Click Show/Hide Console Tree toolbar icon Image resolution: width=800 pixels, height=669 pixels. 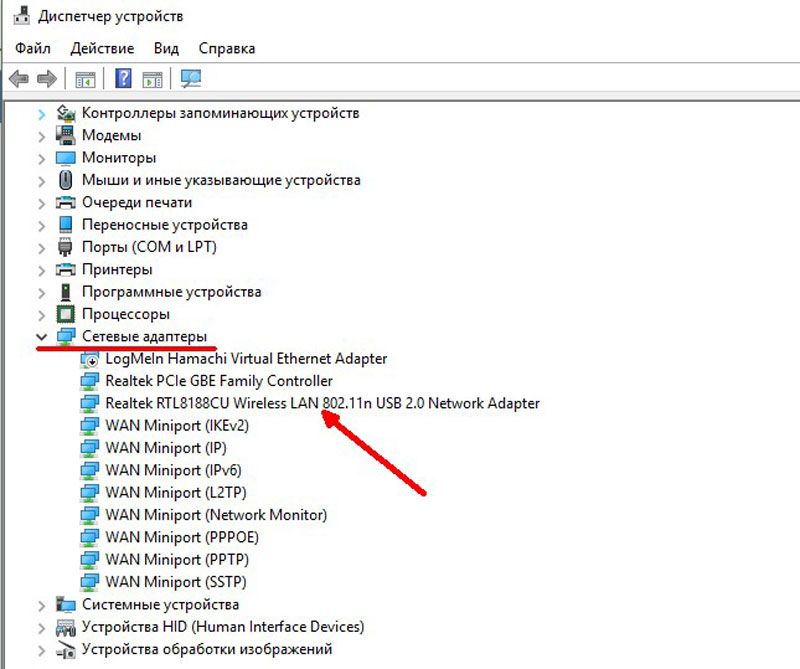(85, 80)
